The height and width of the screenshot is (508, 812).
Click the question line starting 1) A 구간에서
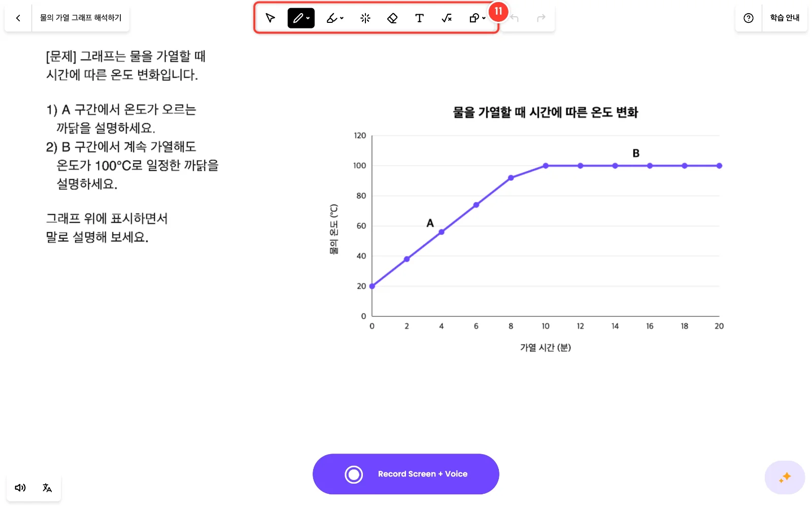(x=121, y=110)
